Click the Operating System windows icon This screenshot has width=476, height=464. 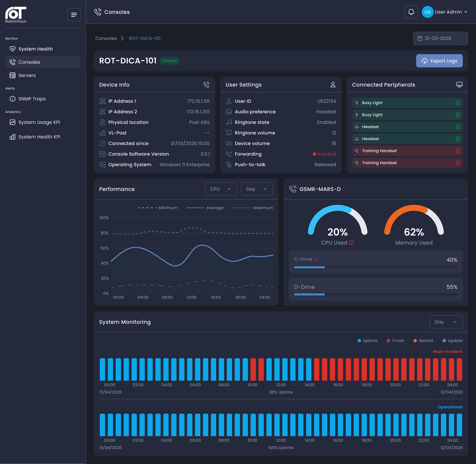coord(102,164)
